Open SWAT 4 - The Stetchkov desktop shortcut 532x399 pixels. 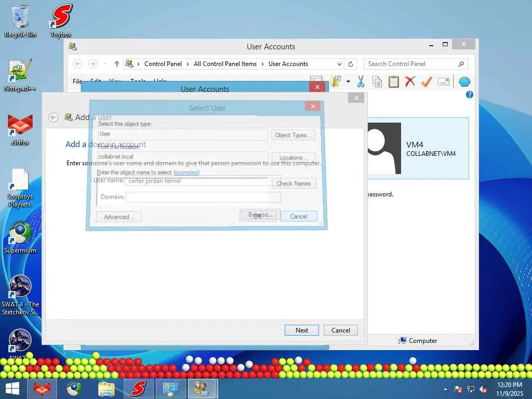coord(20,295)
